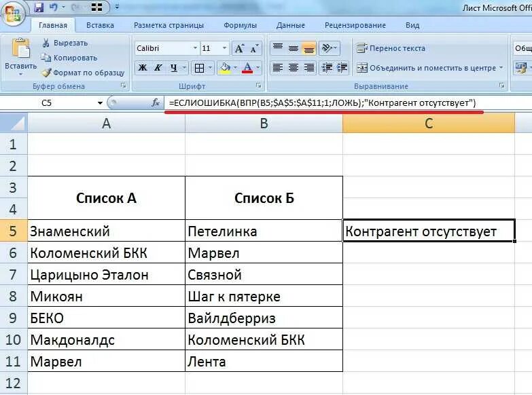Toggle underline Ч formatting

pos(174,68)
